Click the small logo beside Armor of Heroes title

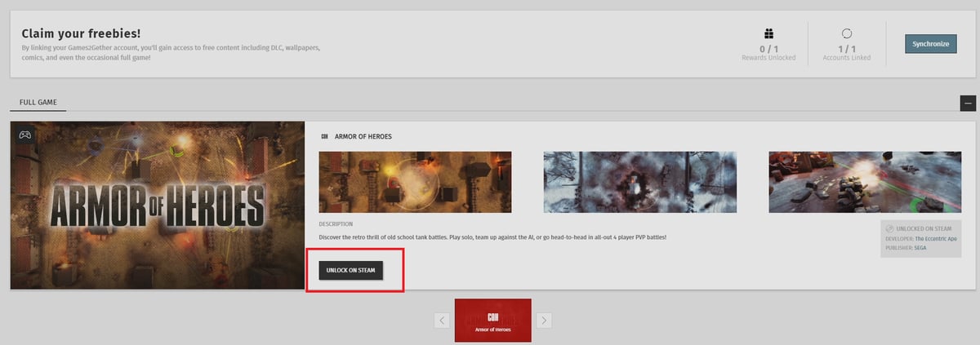(325, 136)
